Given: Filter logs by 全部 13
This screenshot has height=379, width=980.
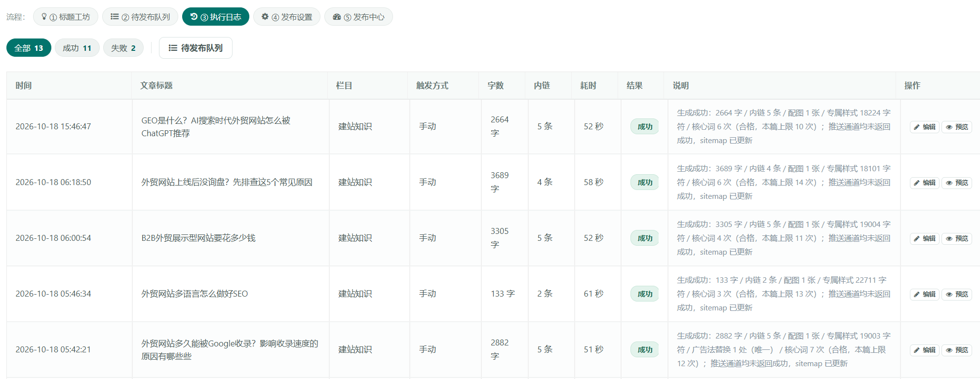Looking at the screenshot, I should coord(29,48).
